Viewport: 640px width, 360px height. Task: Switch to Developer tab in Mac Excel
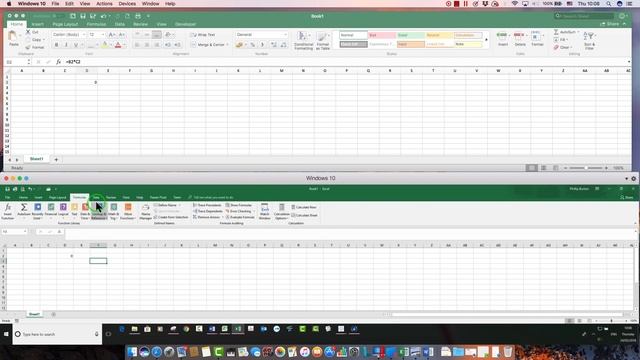[x=185, y=24]
